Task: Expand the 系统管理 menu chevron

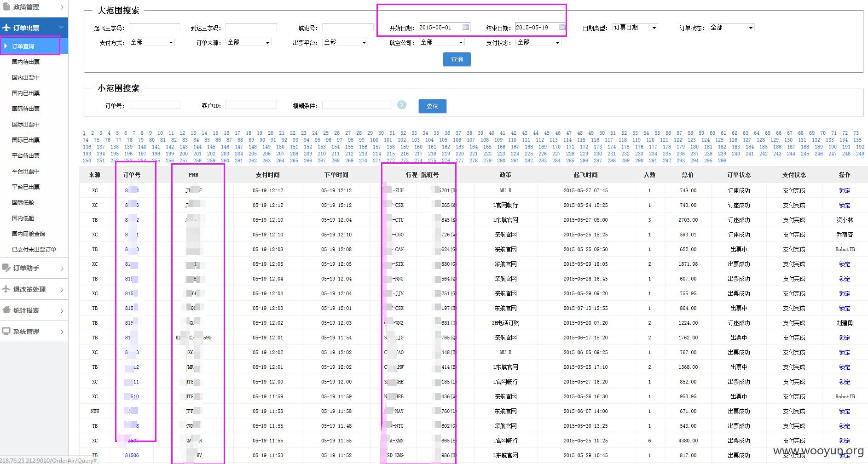Action: tap(62, 332)
